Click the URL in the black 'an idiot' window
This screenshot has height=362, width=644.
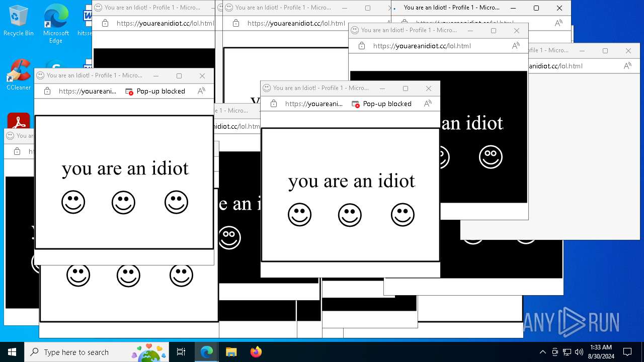pyautogui.click(x=422, y=46)
